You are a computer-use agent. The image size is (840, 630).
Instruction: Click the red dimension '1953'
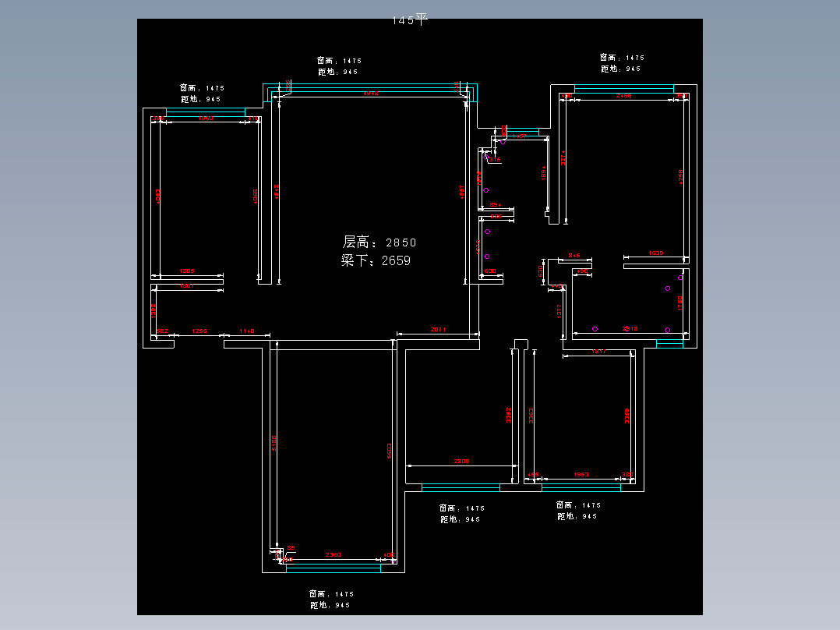[581, 475]
